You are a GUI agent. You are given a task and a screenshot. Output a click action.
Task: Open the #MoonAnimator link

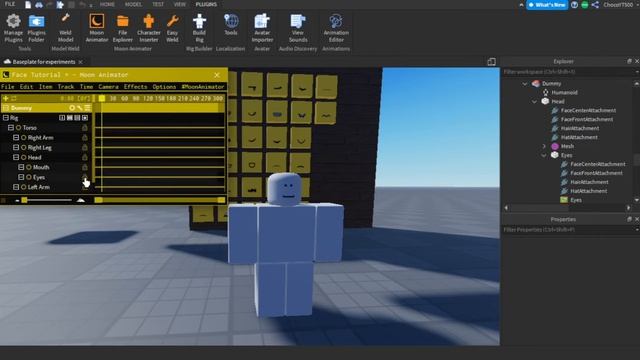coord(203,87)
